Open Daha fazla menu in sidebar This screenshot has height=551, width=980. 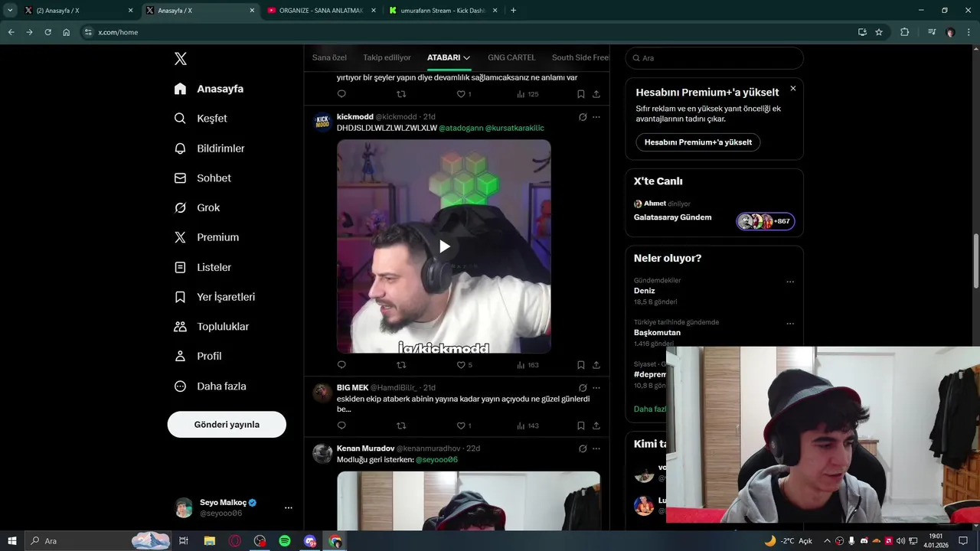coord(211,386)
